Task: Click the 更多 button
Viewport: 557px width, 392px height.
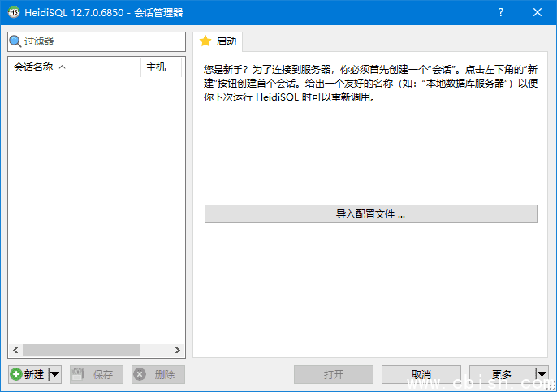Action: [501, 374]
